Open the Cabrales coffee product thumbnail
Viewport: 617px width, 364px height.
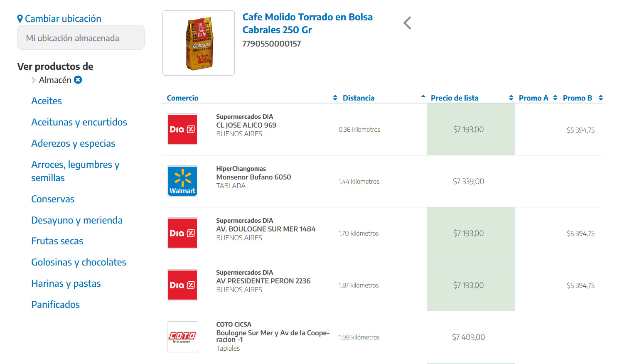pyautogui.click(x=199, y=43)
